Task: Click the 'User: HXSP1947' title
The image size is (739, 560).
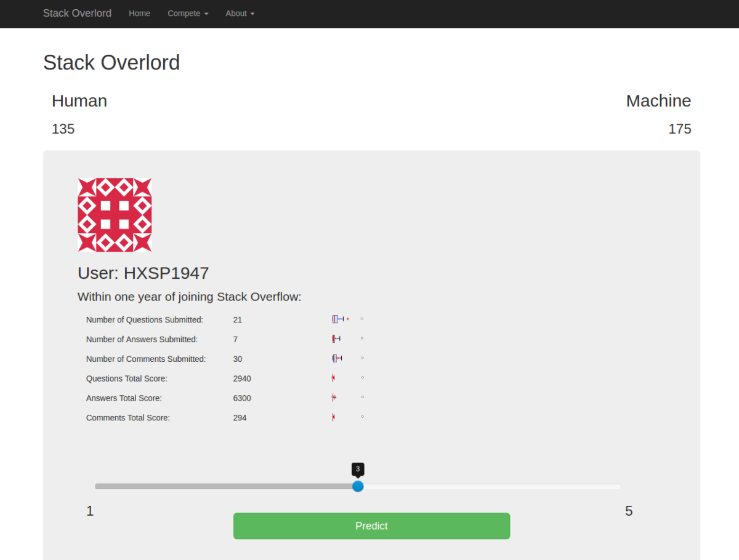Action: [x=143, y=273]
